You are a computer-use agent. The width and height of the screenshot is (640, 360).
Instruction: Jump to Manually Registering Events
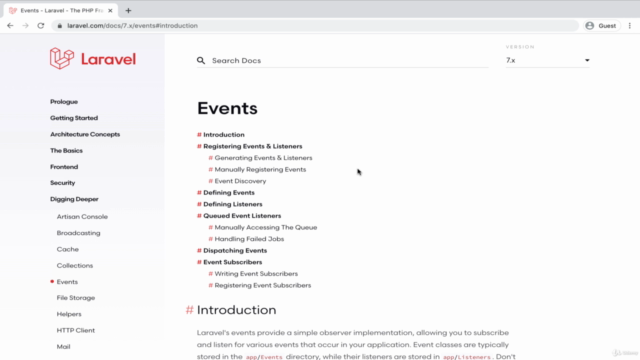[260, 169]
